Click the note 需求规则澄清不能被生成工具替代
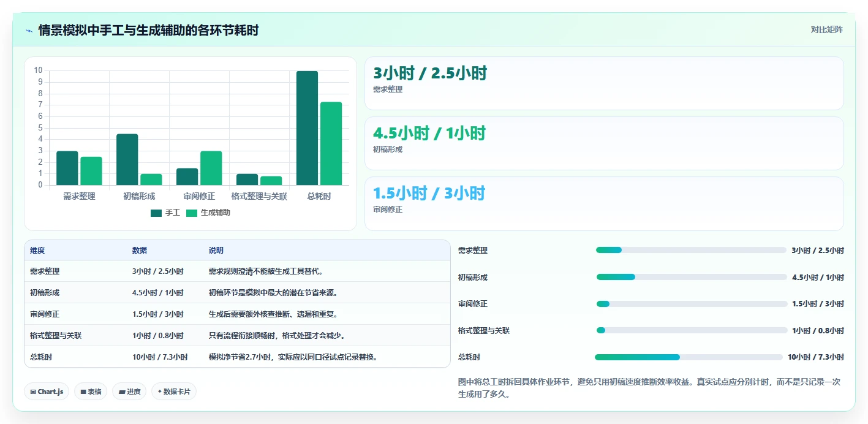Image resolution: width=868 pixels, height=424 pixels. click(x=265, y=271)
